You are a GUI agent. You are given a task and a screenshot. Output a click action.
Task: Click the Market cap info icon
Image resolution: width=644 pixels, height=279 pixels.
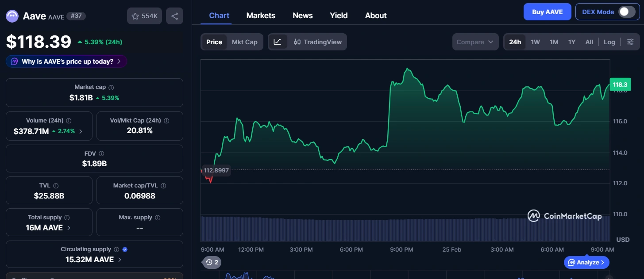tap(111, 88)
